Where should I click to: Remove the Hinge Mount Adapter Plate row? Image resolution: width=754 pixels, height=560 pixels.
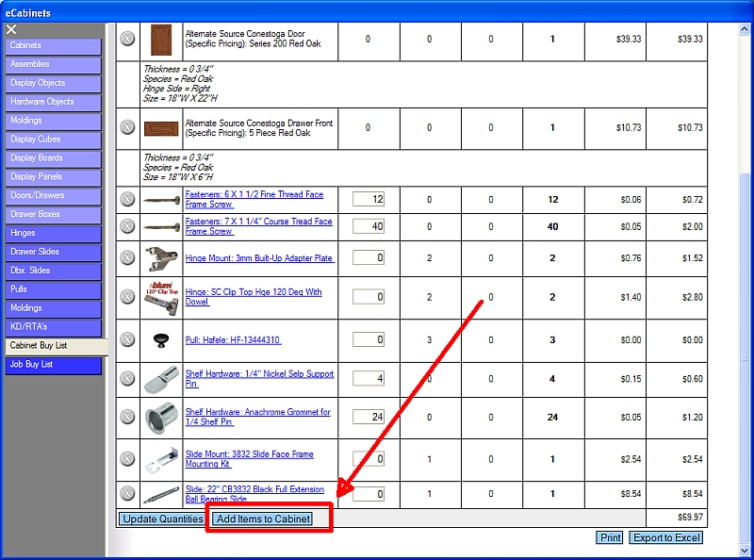pyautogui.click(x=128, y=258)
